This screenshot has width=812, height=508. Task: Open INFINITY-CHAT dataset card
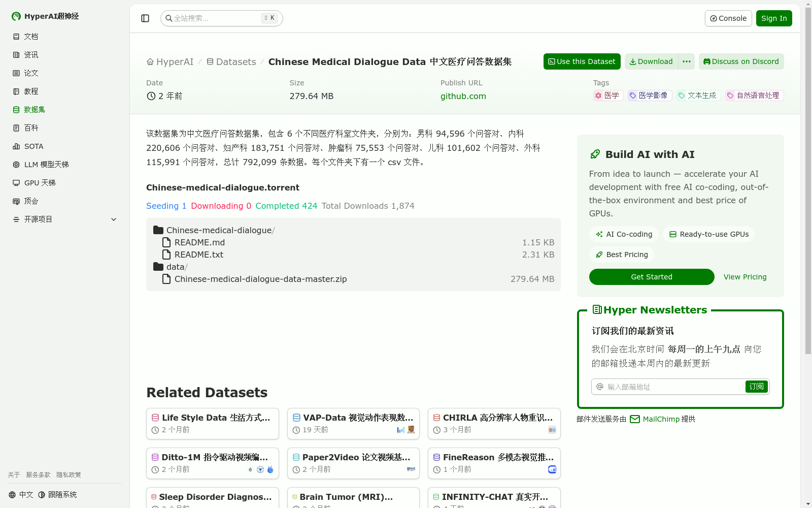pos(494,498)
